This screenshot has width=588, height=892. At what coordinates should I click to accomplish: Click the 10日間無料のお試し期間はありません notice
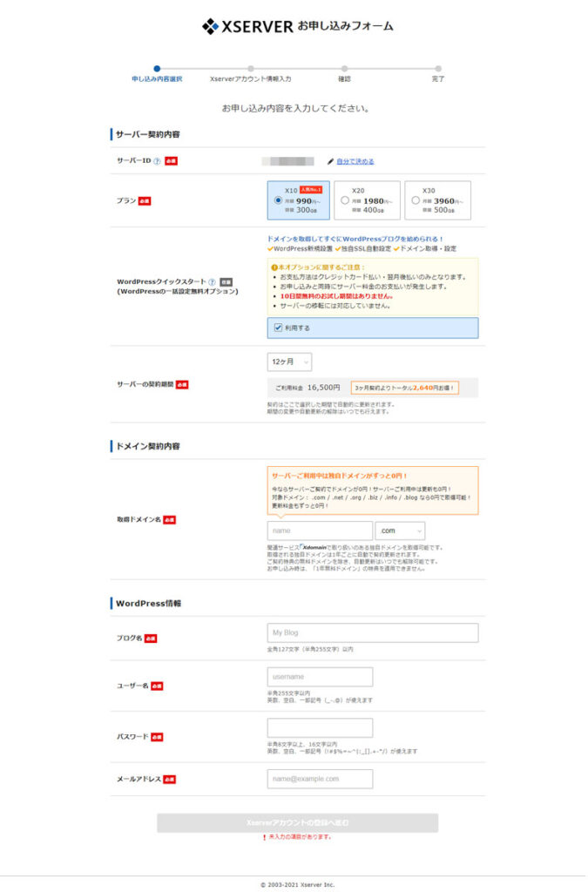(336, 296)
